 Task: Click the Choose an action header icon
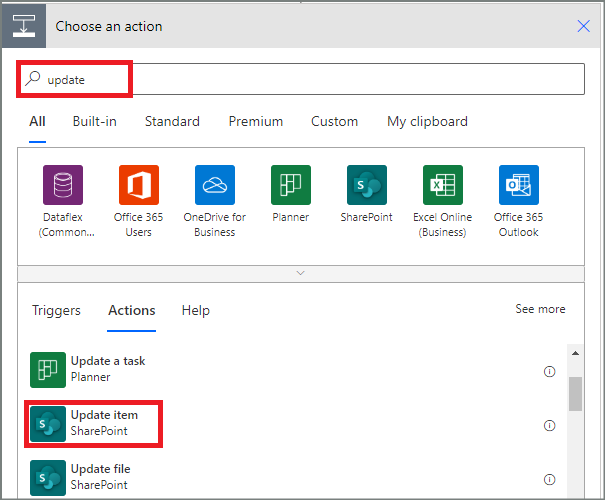coord(24,26)
